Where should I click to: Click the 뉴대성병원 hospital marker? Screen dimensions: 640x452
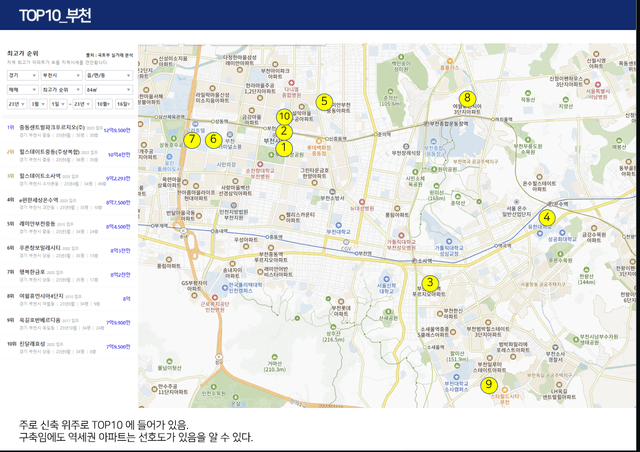pos(362,202)
